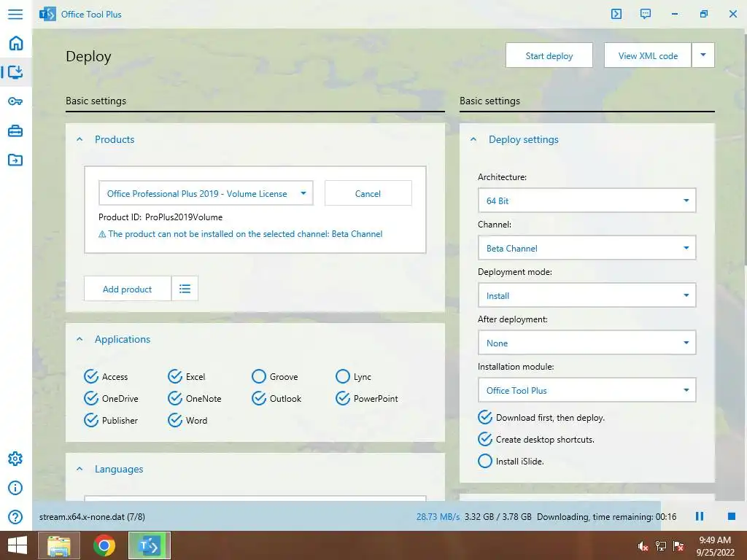Uncheck the PowerPoint application
This screenshot has height=560, width=747.
366,398
